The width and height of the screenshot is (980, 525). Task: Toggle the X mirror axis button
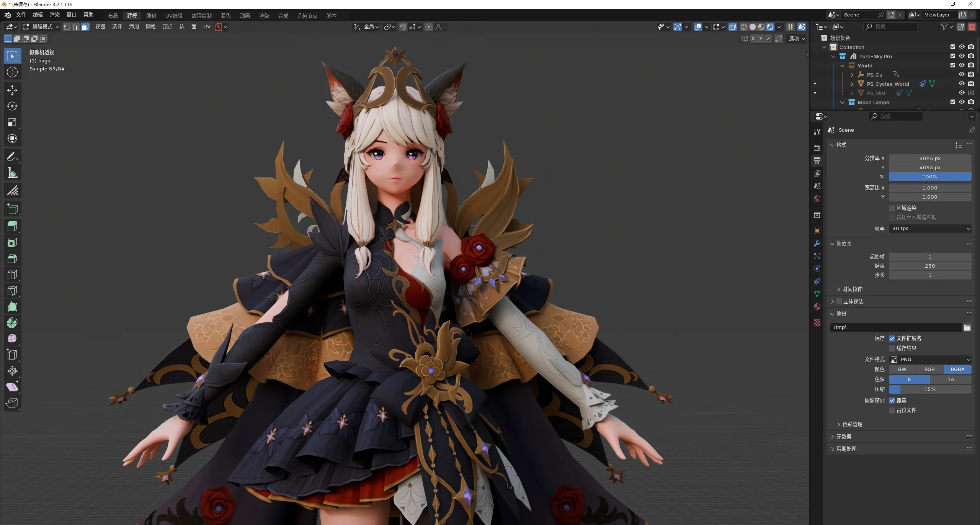pos(753,38)
